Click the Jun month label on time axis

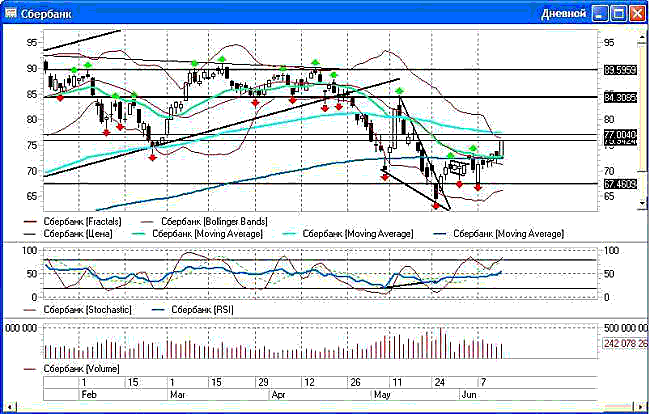click(469, 395)
